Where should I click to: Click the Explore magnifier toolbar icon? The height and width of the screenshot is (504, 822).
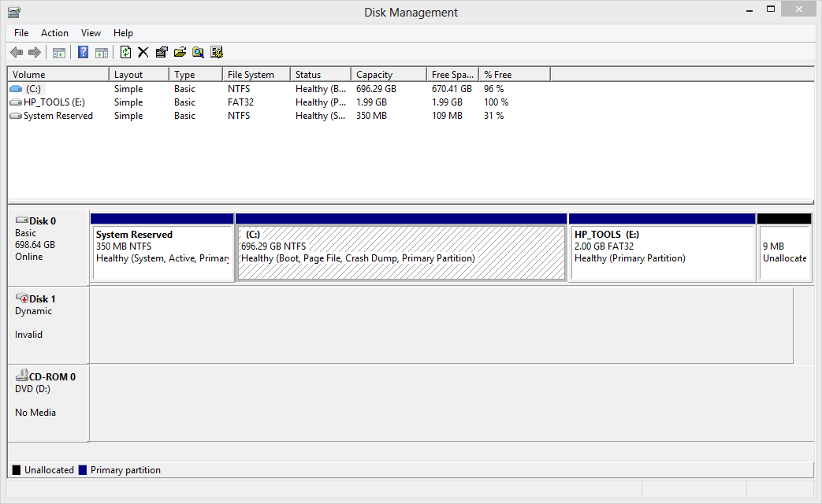198,53
